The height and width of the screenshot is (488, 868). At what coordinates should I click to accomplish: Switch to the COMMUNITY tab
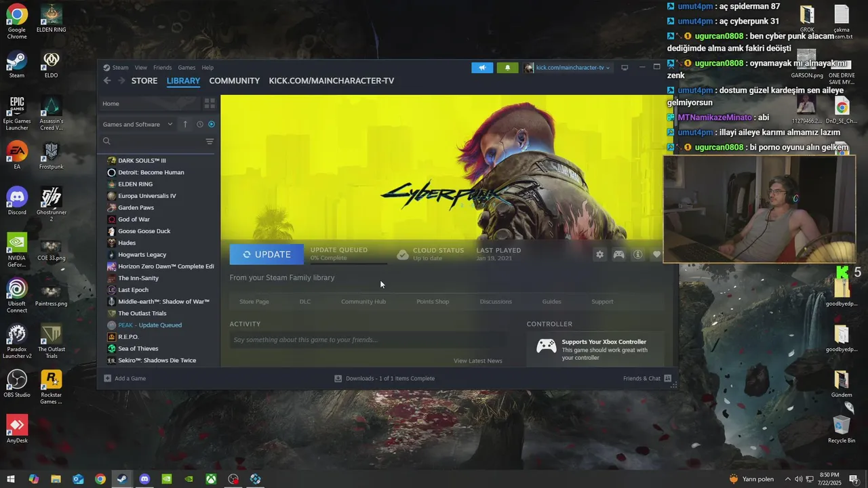click(x=235, y=81)
